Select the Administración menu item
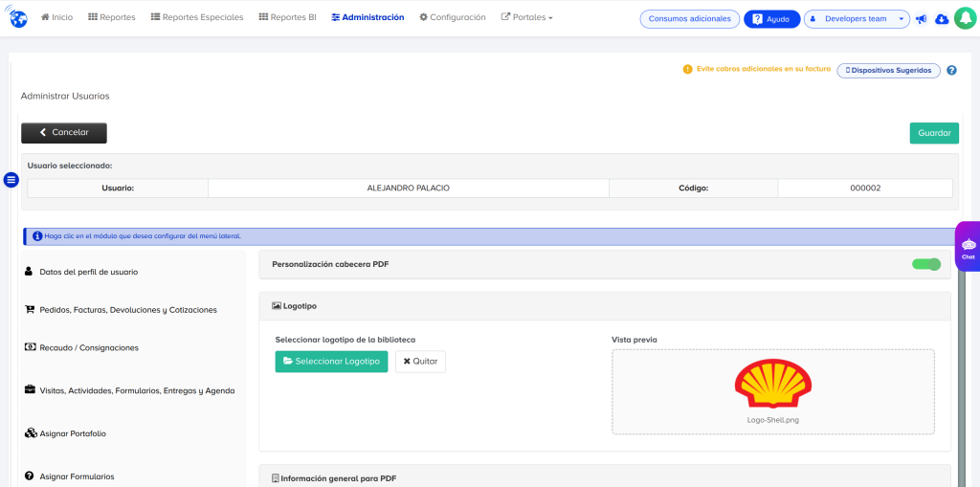 367,17
